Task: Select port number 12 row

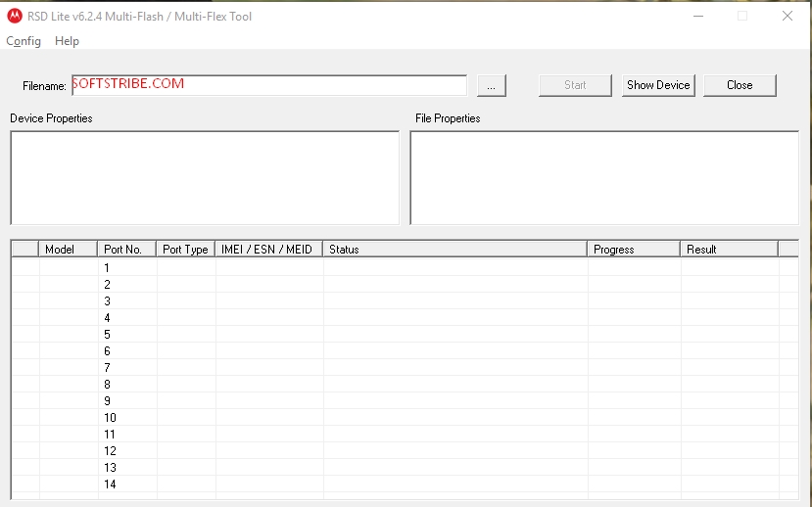Action: [x=405, y=450]
